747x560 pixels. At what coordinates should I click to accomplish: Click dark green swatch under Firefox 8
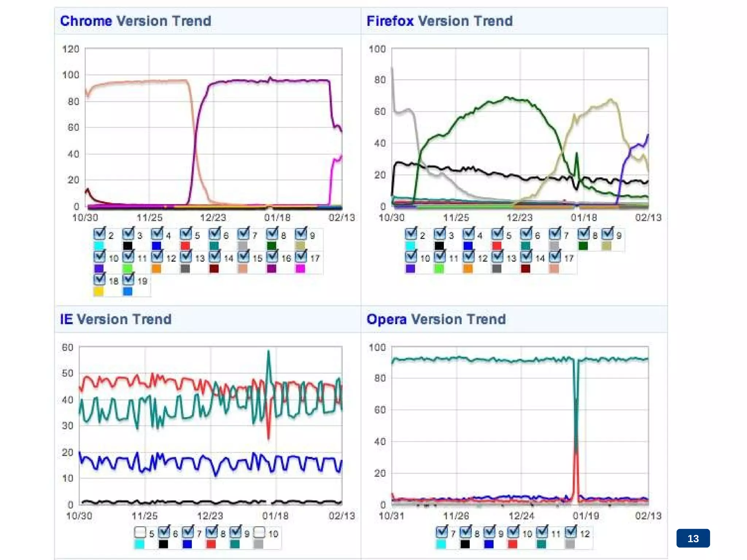coord(583,246)
